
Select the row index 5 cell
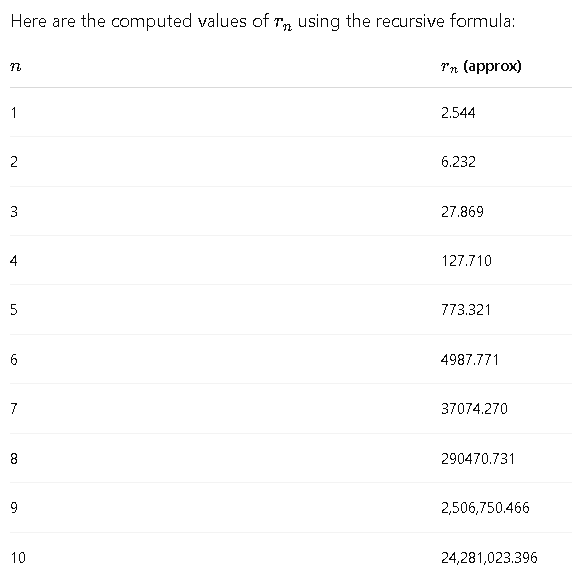point(14,310)
